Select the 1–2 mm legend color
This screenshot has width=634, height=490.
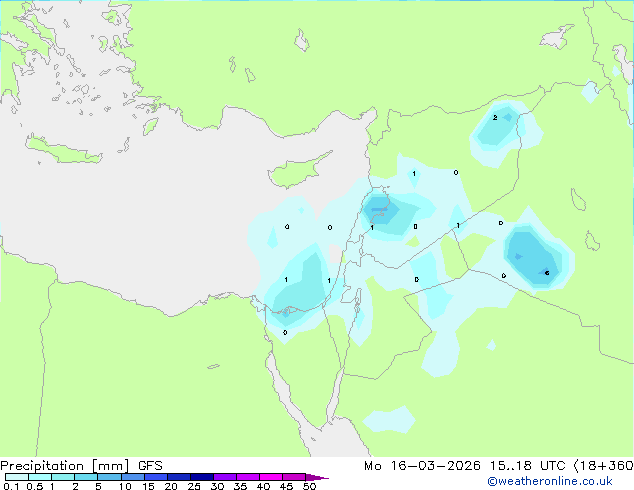tap(63, 477)
